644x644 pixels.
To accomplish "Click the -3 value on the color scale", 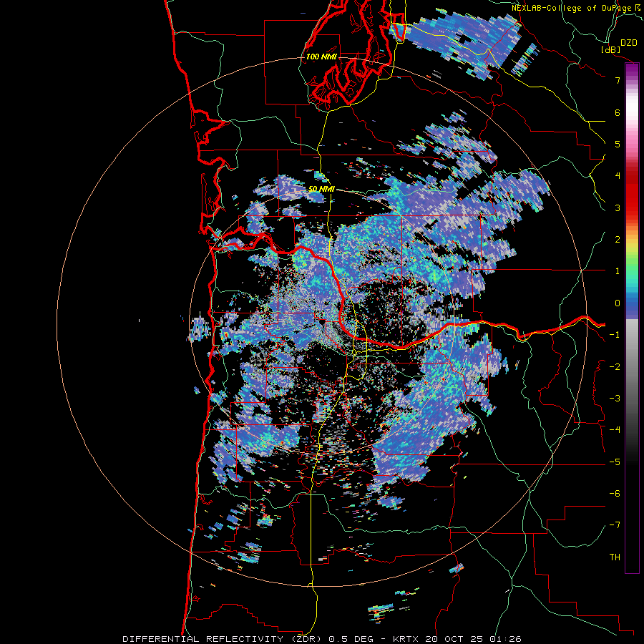I will coord(615,399).
